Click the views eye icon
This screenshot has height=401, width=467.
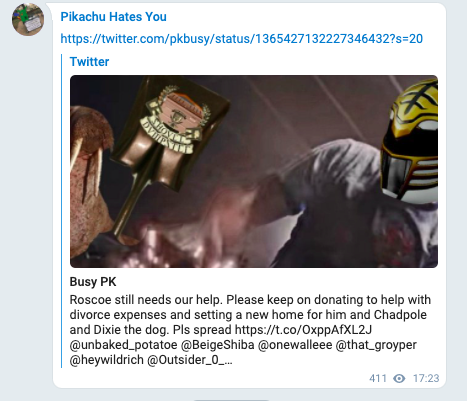(x=399, y=378)
